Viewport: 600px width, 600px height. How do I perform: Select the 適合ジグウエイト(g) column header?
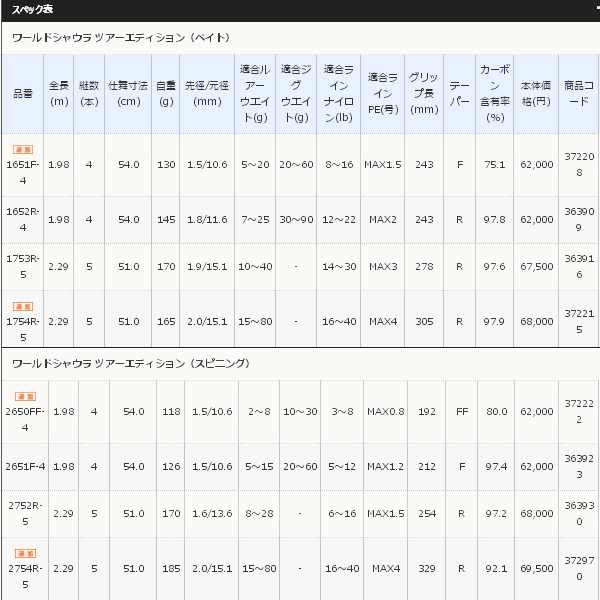[x=296, y=93]
